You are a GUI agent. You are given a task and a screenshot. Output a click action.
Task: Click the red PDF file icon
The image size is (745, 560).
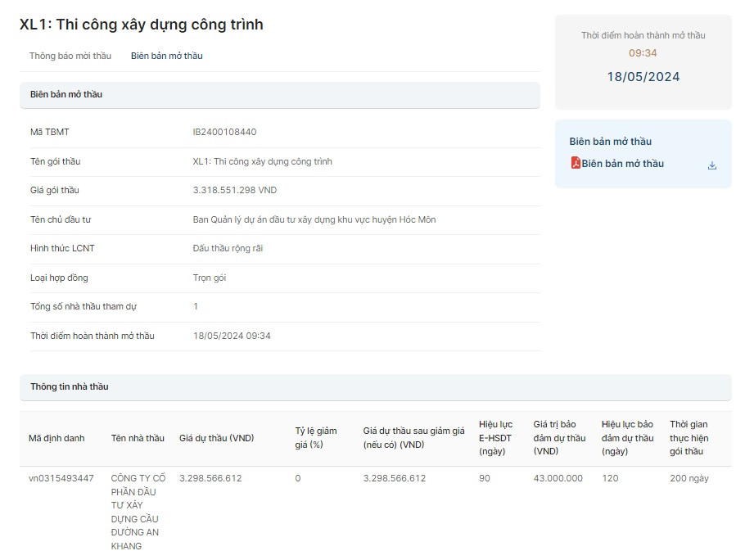pos(576,163)
